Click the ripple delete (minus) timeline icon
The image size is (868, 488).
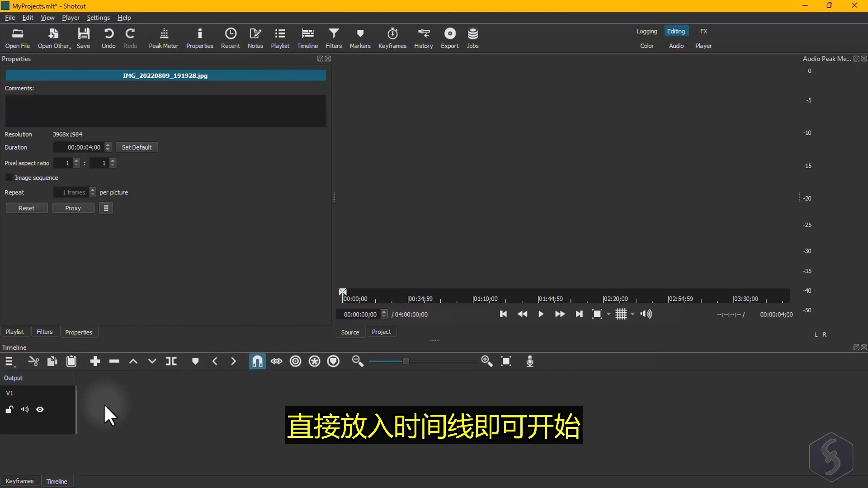pyautogui.click(x=114, y=361)
